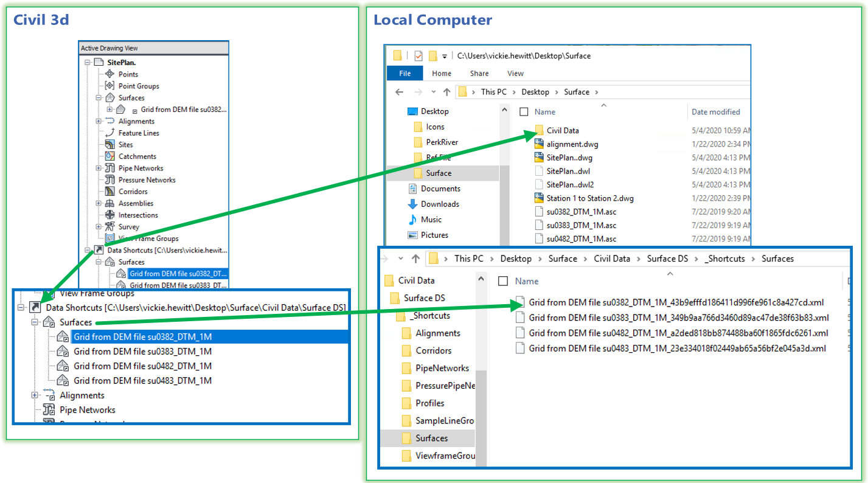
Task: Click Civil Data breadcrumb in lower address bar
Action: click(x=612, y=259)
